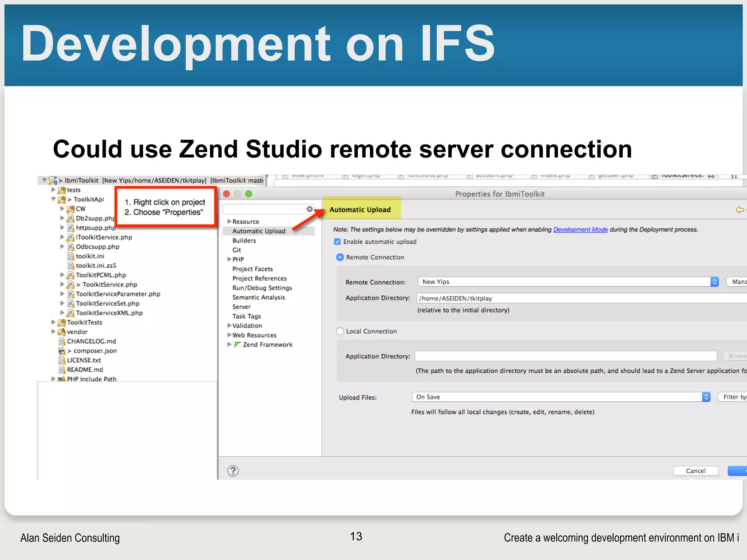Click the ToolkitPCML.php file icon

[70, 275]
